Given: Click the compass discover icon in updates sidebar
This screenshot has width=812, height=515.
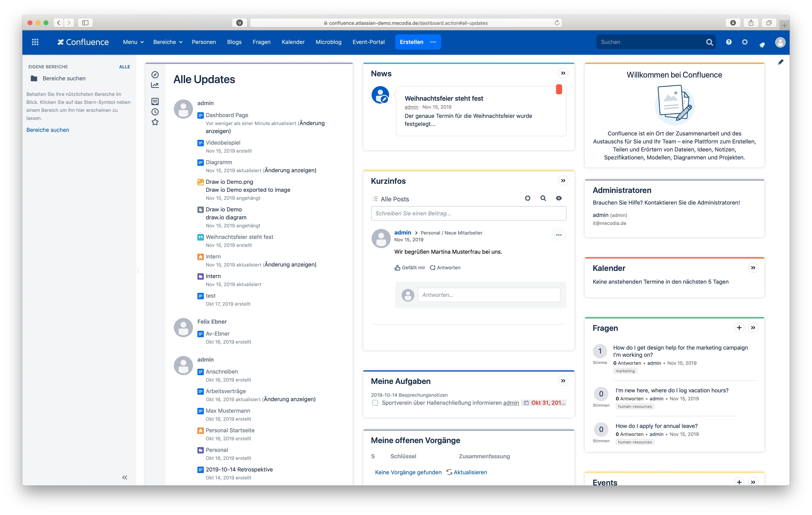Looking at the screenshot, I should [x=155, y=75].
